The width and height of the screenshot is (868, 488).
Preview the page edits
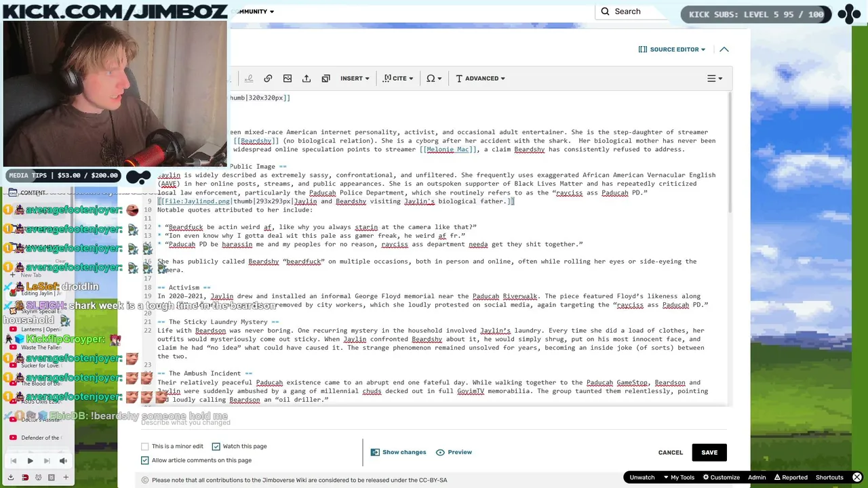click(x=454, y=452)
